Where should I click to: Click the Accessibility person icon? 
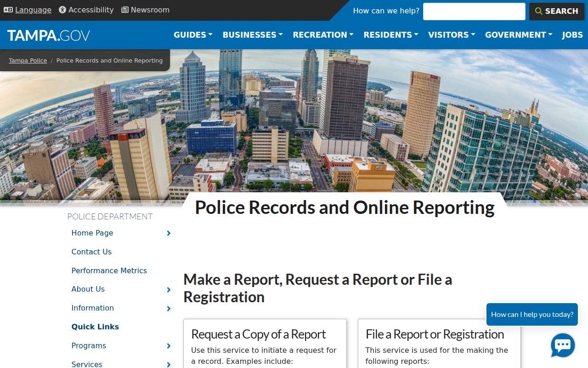62,10
